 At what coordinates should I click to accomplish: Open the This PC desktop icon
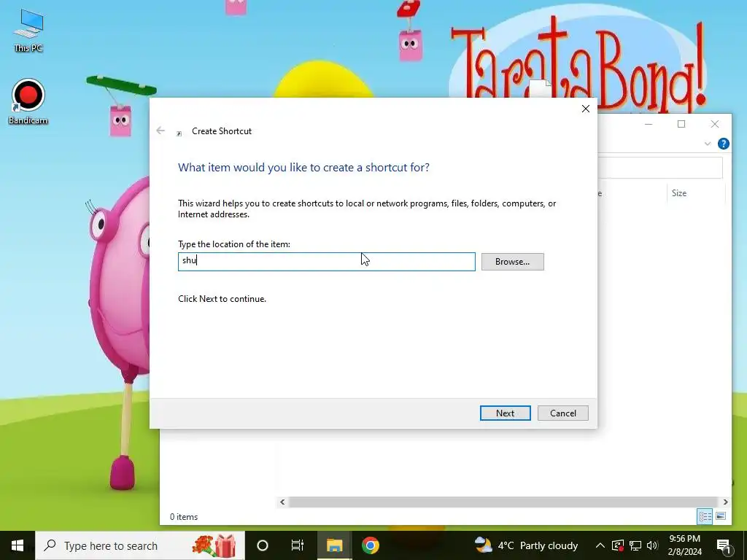click(x=28, y=31)
